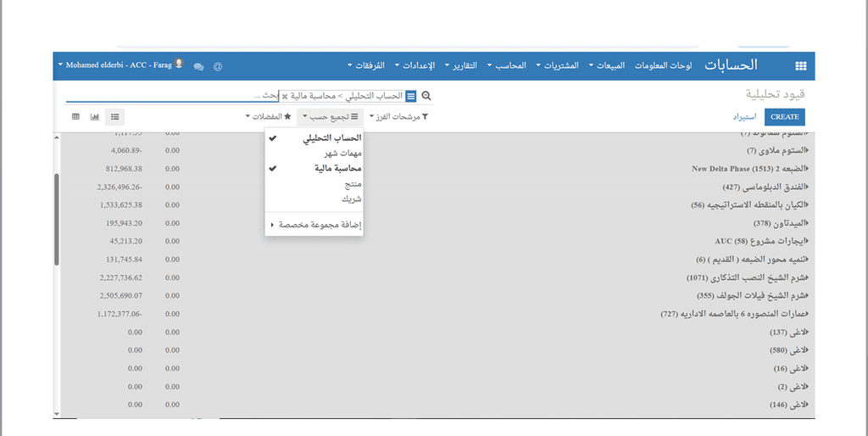868x436 pixels.
Task: Open التقارير top menu
Action: [x=461, y=65]
